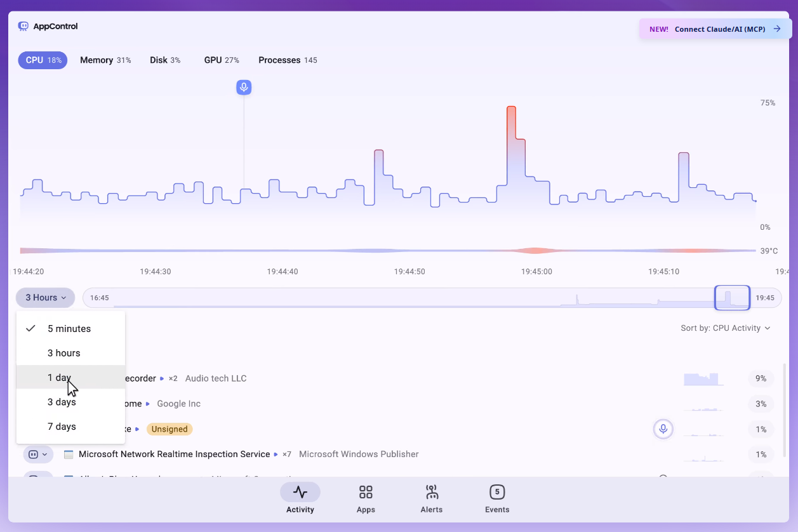Open the 3 Hours time range dropdown
Image resolution: width=798 pixels, height=532 pixels.
point(45,298)
